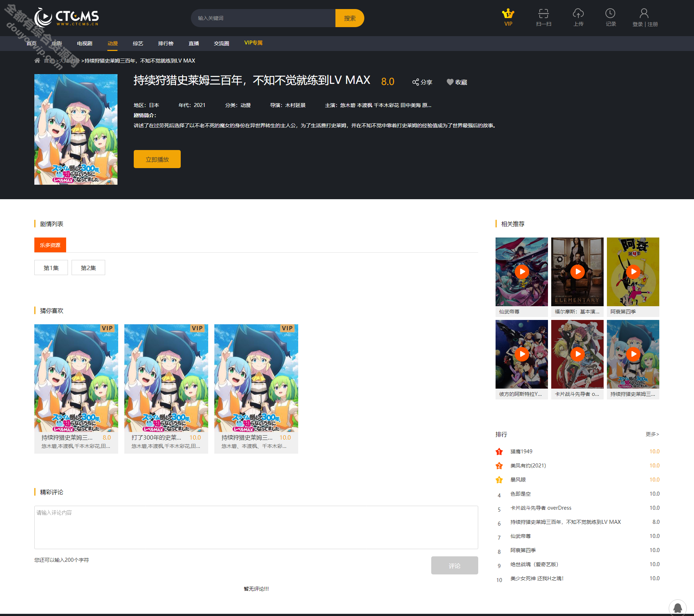Click the 登录 login link
694x616 pixels.
coord(638,24)
